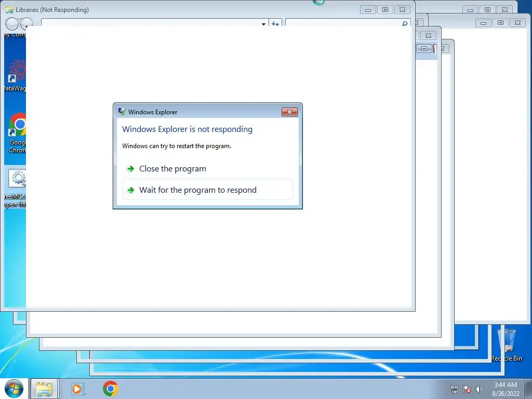532x399 pixels.
Task: Click the Libraries window title bar icon
Action: (x=9, y=10)
